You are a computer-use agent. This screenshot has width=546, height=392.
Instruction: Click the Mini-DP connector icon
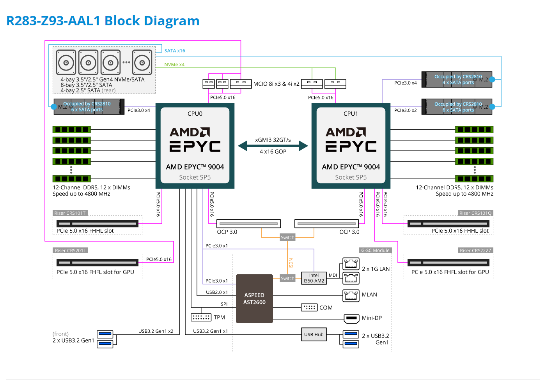[x=351, y=319]
